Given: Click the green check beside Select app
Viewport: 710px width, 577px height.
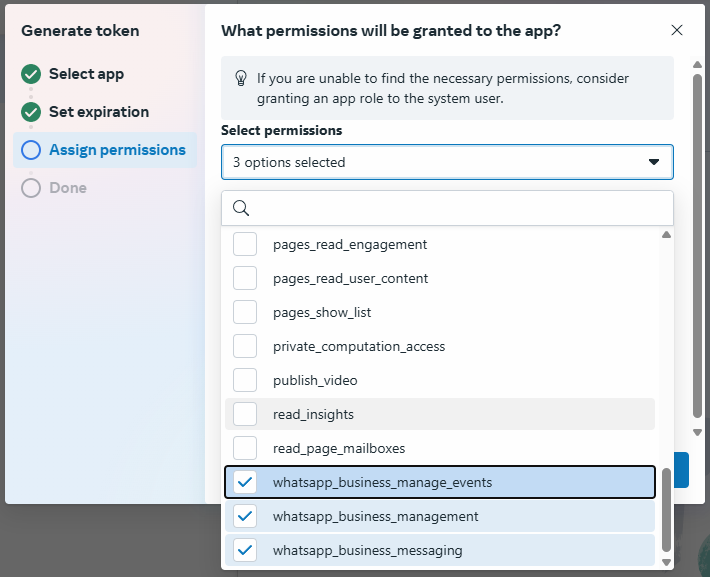Looking at the screenshot, I should [x=31, y=74].
